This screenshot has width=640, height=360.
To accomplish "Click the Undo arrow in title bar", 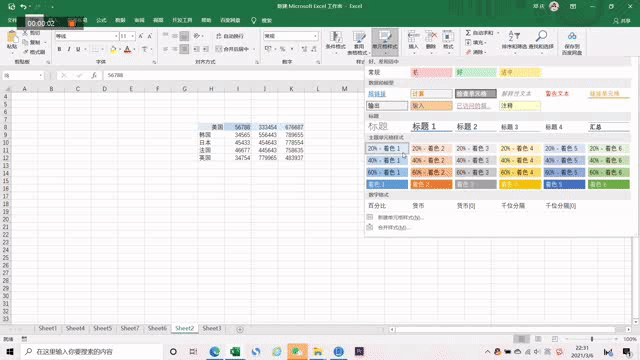I will 23,7.
